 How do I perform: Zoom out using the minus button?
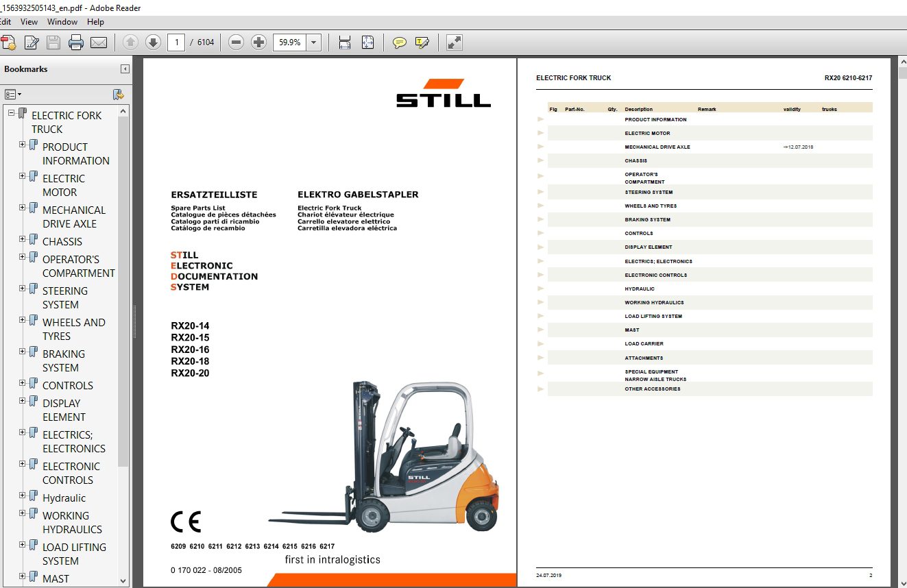click(x=237, y=42)
